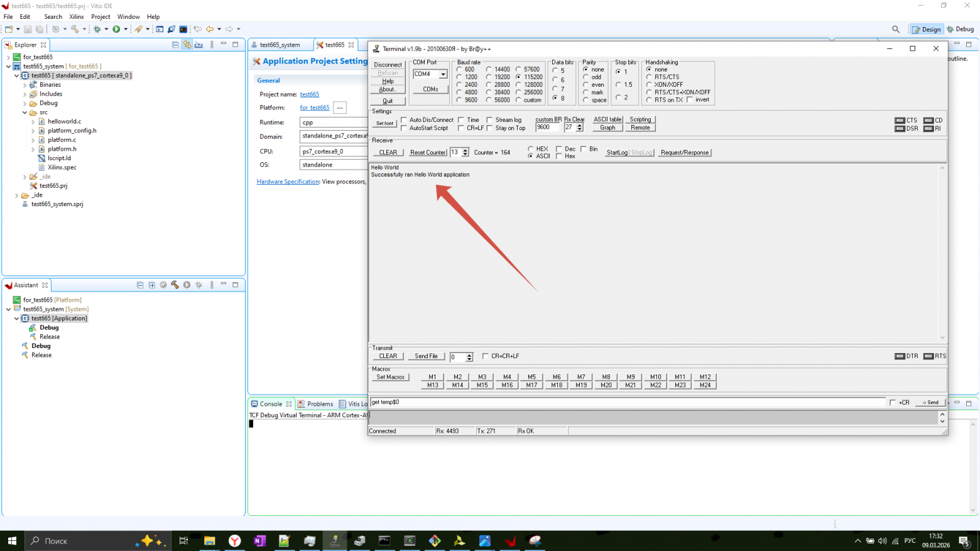Image resolution: width=980 pixels, height=551 pixels.
Task: Open the Hardware Specification link
Action: click(288, 182)
